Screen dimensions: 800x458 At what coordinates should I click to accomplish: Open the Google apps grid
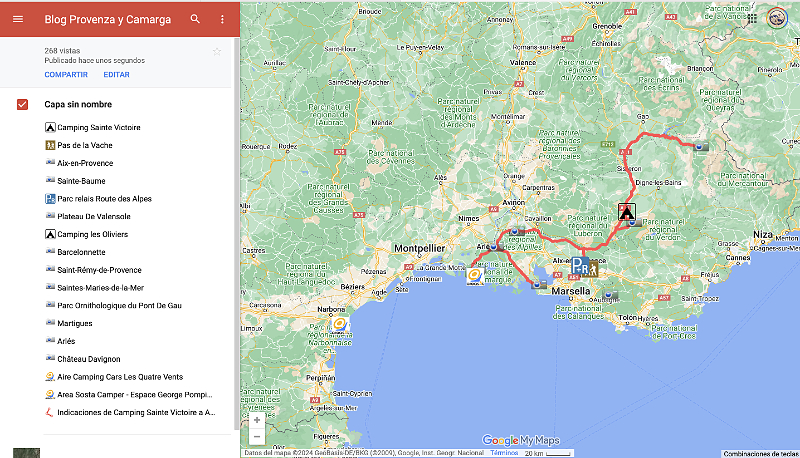click(752, 19)
